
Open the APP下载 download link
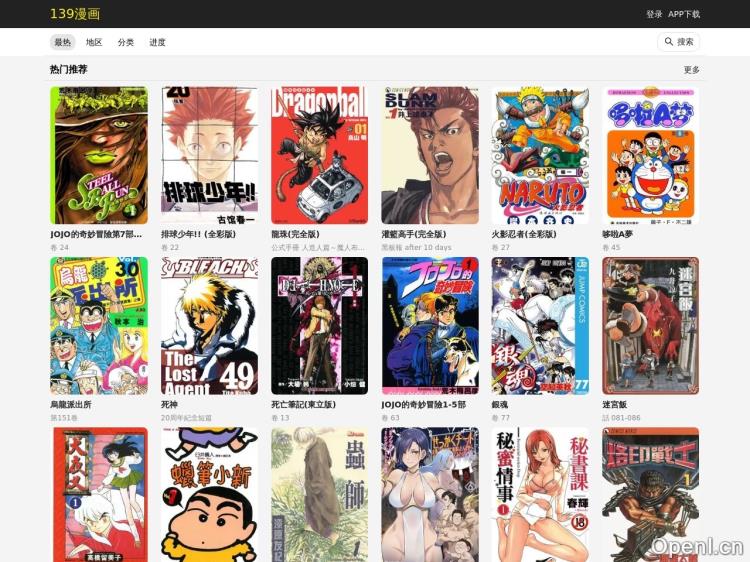click(684, 14)
